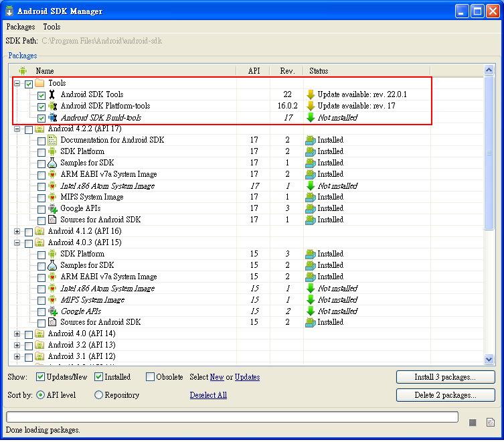Screen dimensions: 504x442
Task: Click the Android SDK Tools wrench icon
Action: pyautogui.click(x=52, y=94)
